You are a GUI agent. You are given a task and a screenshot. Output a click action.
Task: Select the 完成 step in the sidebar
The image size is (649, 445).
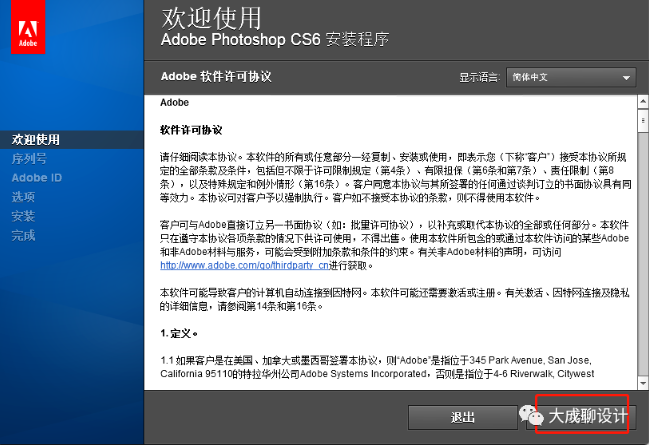coord(23,235)
